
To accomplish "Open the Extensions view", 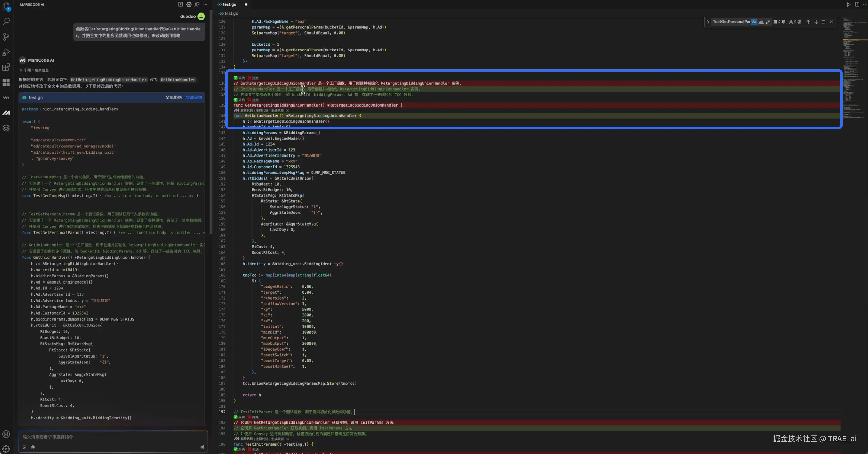I will point(6,67).
